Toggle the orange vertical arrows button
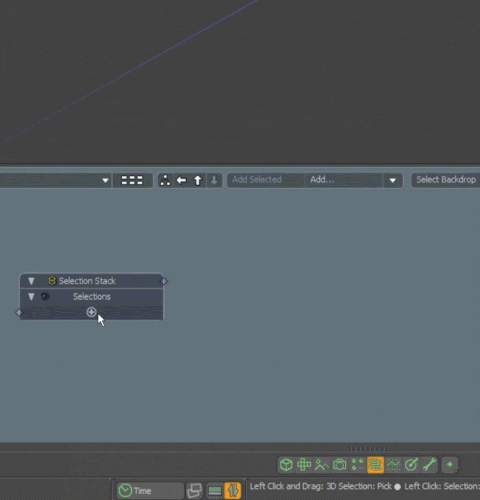The image size is (480, 500). pyautogui.click(x=233, y=491)
